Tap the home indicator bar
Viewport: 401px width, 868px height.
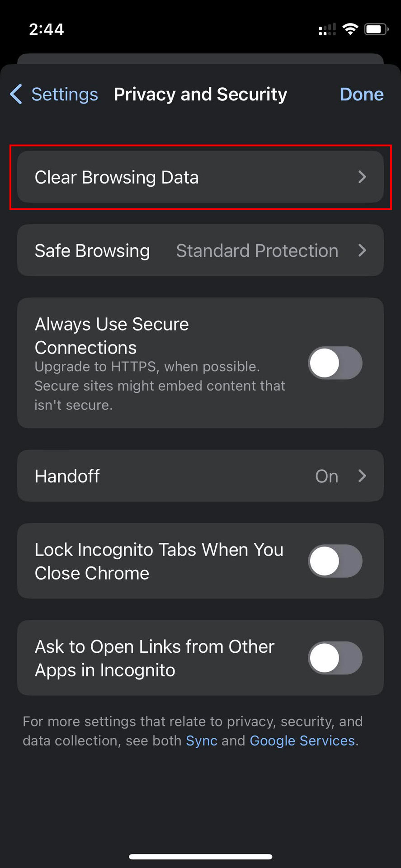(200, 856)
